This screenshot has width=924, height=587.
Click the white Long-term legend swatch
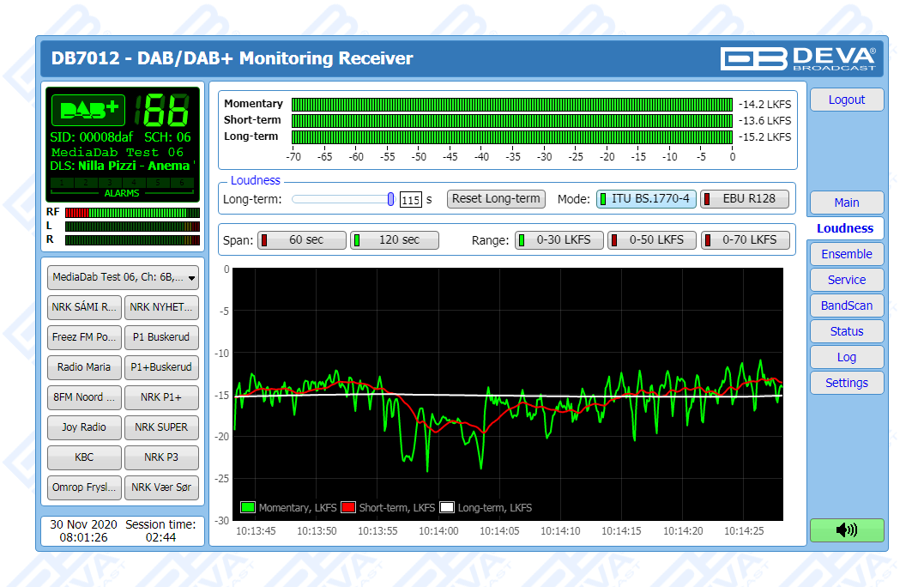tap(447, 508)
